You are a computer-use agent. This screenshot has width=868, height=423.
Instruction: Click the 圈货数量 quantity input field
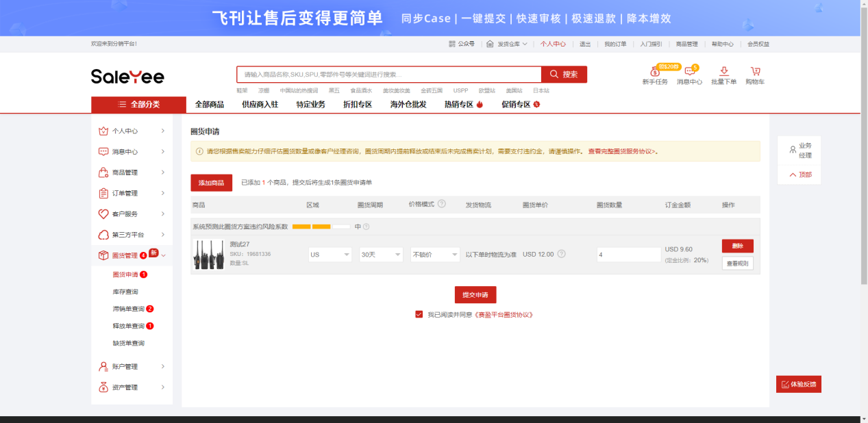click(x=628, y=255)
